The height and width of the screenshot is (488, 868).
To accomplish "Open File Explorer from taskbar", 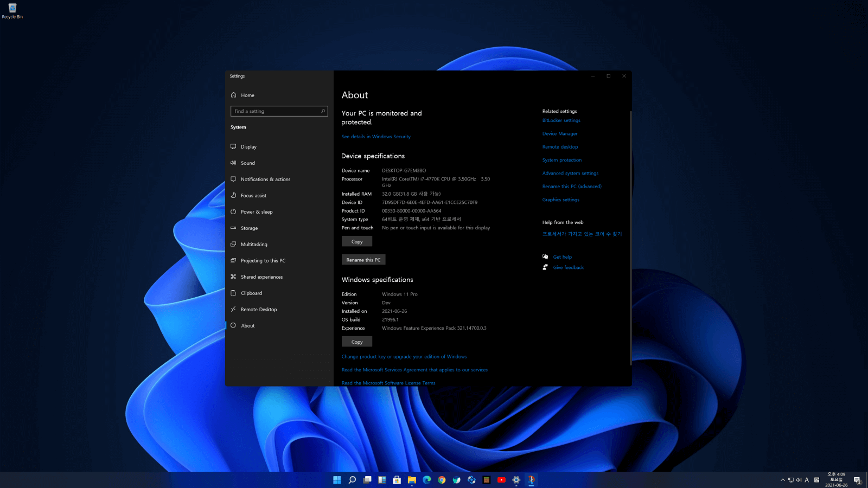I will 412,480.
